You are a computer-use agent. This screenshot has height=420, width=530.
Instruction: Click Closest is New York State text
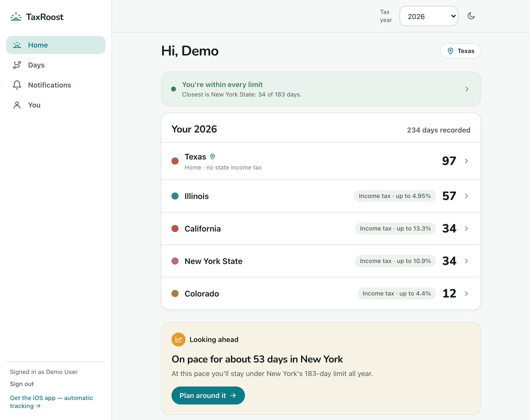click(242, 94)
